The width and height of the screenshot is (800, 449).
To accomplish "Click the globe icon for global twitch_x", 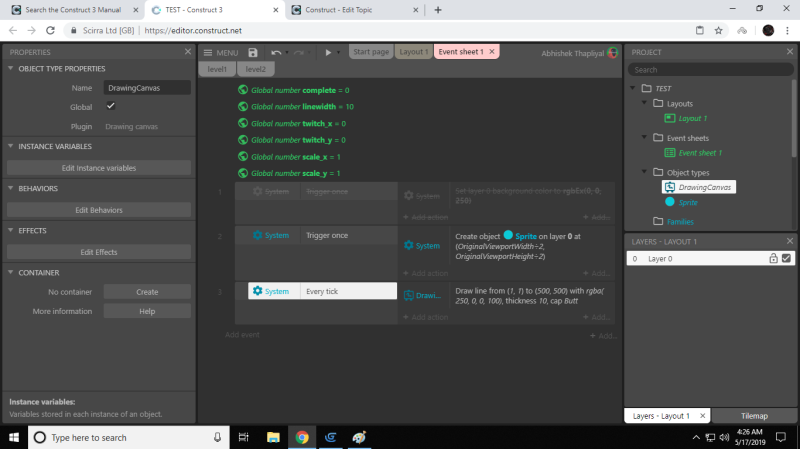I will coord(243,123).
